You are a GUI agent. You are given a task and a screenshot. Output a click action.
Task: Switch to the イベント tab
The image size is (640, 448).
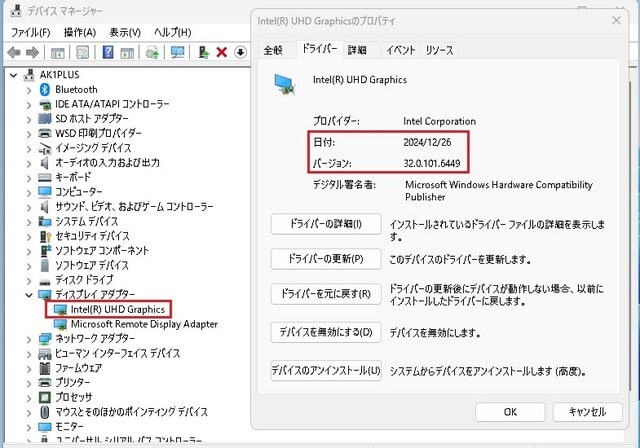[x=400, y=51]
